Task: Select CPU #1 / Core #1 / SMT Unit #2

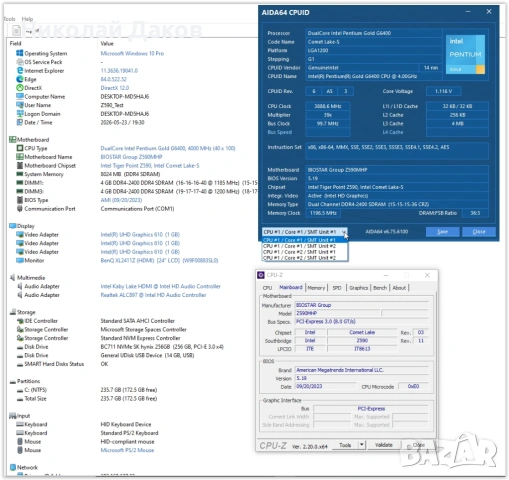Action: pyautogui.click(x=299, y=246)
